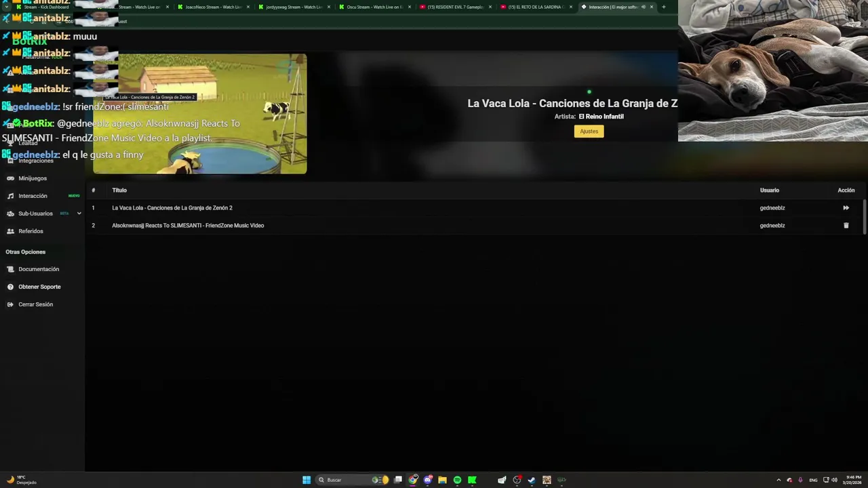Open the Interacción sidebar item
868x488 pixels.
33,196
